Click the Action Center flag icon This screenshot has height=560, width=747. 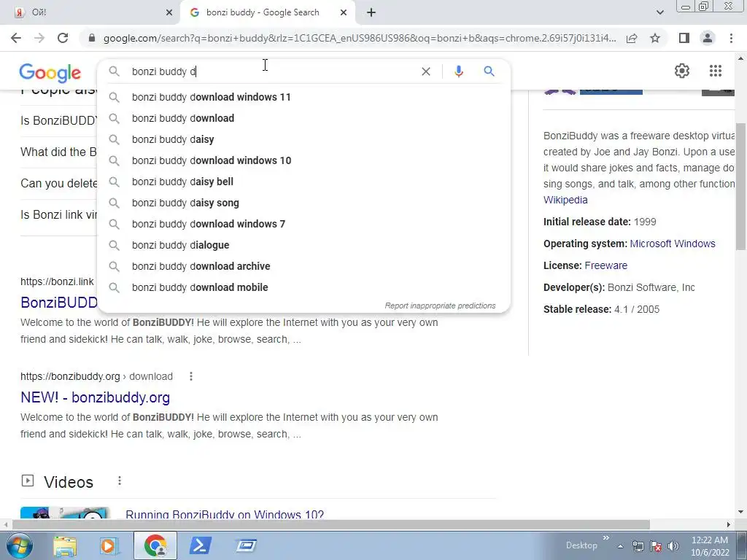656,546
